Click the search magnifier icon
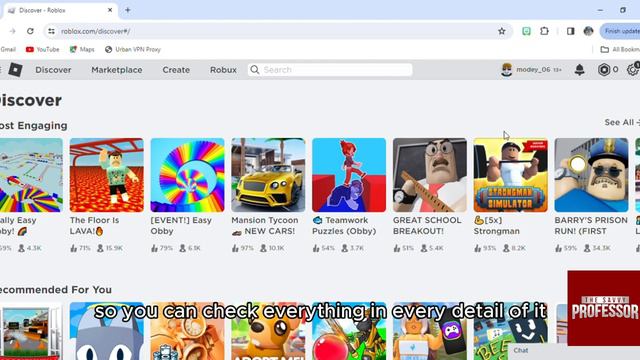Viewport: 640px width, 360px height. click(255, 70)
